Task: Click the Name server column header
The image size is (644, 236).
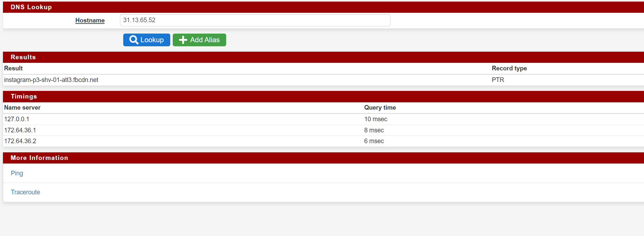Action: tap(22, 107)
